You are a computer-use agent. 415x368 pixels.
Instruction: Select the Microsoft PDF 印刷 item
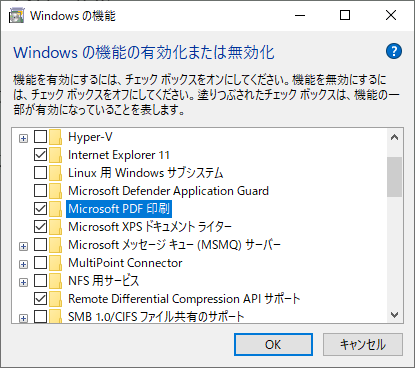tap(119, 209)
